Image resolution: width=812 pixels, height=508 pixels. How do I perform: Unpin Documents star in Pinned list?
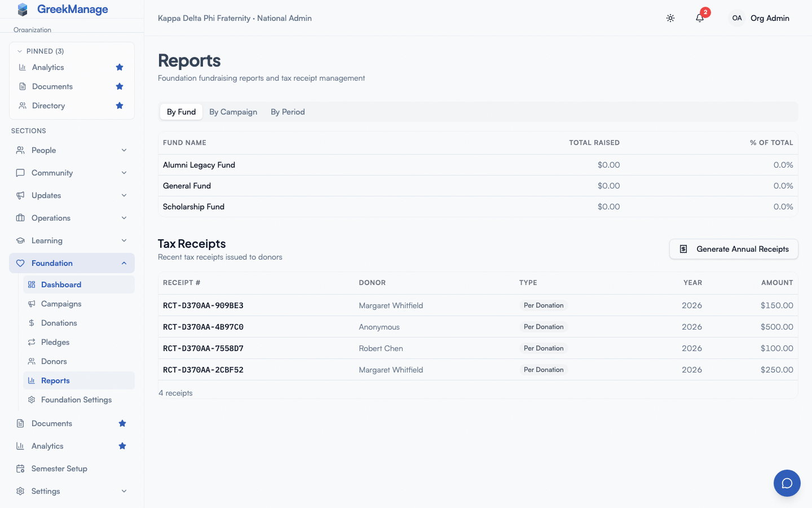tap(120, 86)
